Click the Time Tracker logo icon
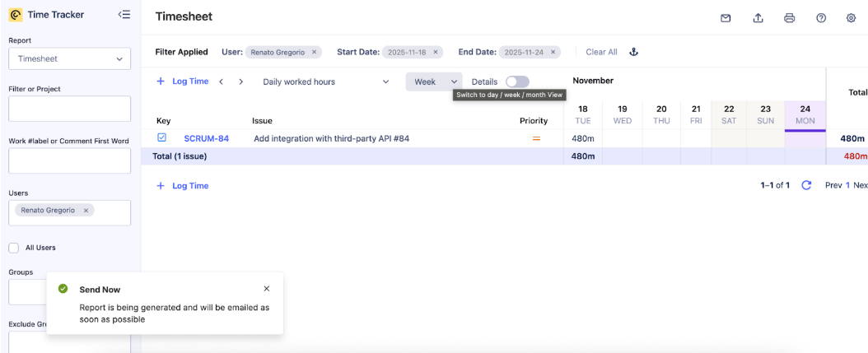 tap(16, 15)
